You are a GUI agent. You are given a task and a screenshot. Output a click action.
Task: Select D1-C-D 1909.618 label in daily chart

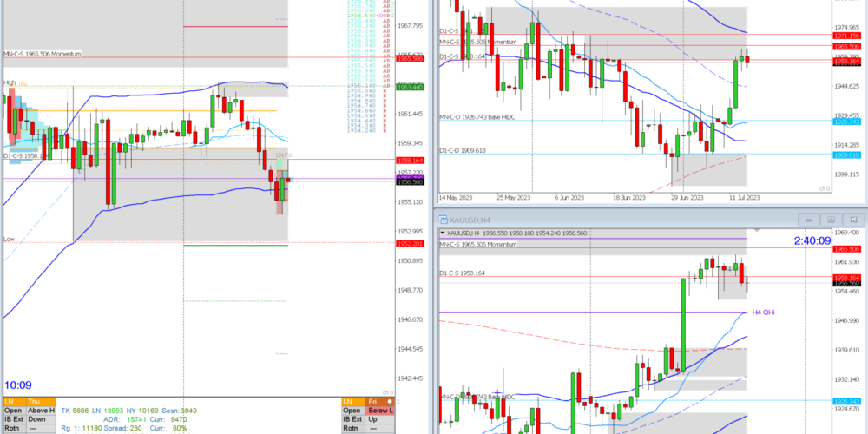(463, 150)
